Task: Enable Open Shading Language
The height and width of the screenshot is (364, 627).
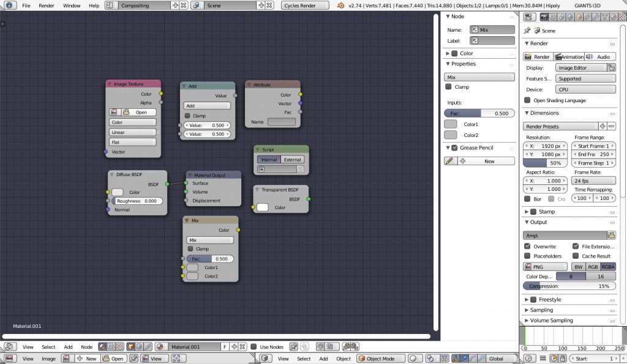Action: [527, 100]
